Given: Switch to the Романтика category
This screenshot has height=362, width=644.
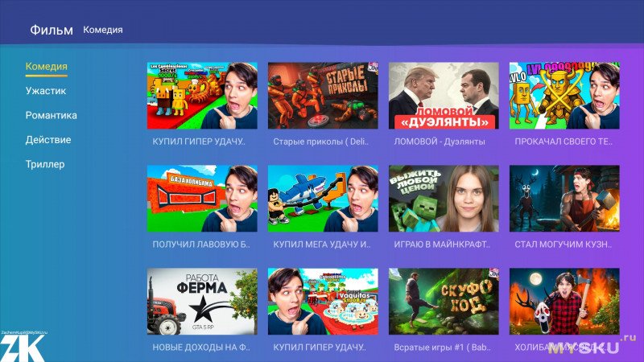Looking at the screenshot, I should click(51, 115).
